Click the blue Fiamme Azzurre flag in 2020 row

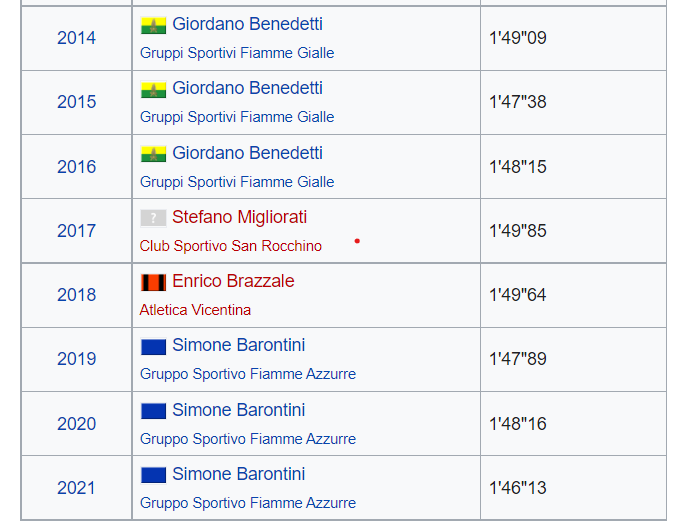(153, 411)
